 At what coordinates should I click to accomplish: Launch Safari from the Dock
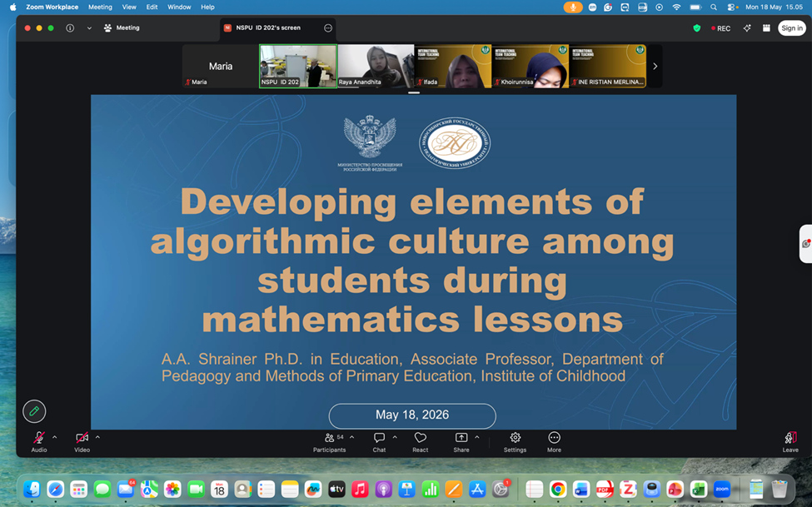click(x=56, y=489)
